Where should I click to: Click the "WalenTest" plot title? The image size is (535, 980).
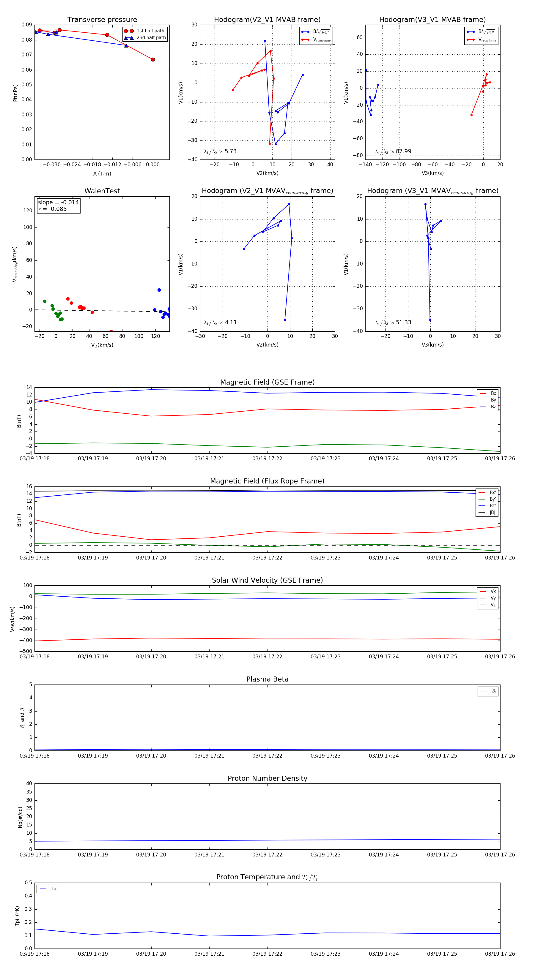coord(102,191)
